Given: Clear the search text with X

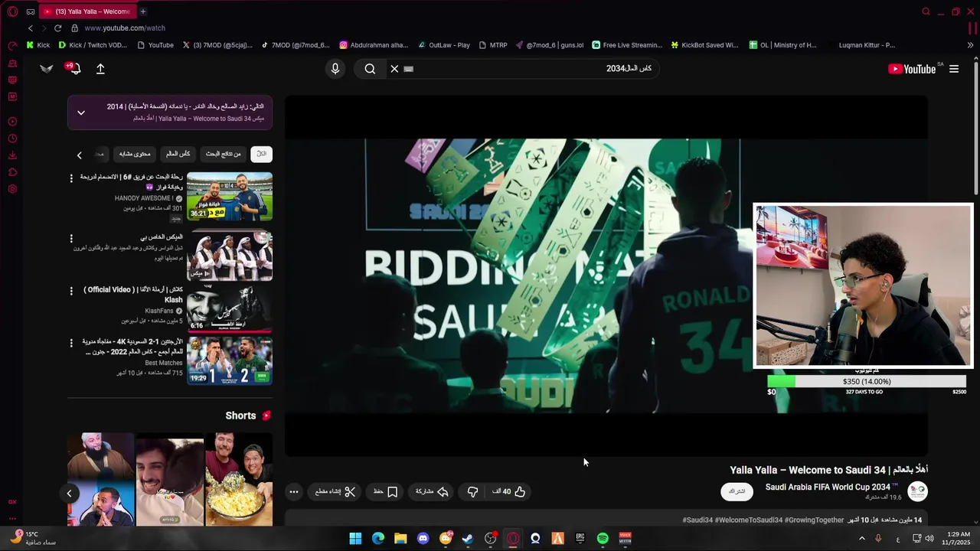Looking at the screenshot, I should pos(394,69).
